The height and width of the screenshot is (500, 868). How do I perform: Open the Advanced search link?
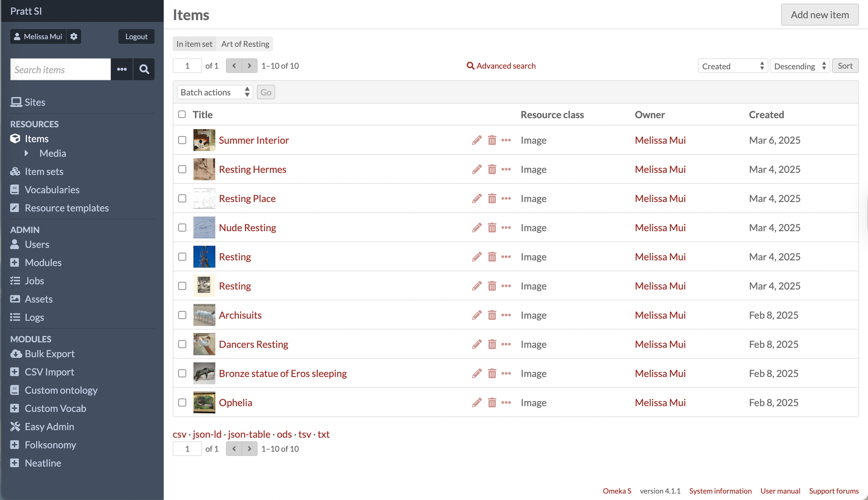(501, 66)
